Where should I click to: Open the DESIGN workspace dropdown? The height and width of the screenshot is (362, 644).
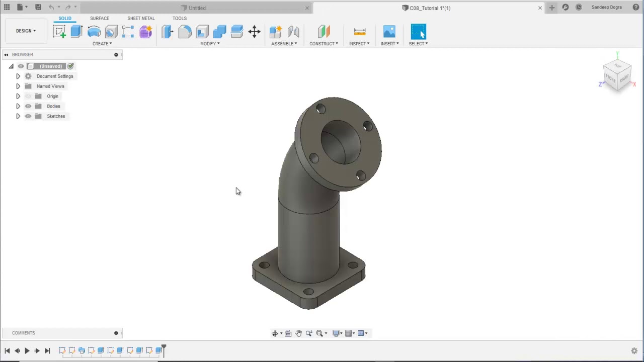[26, 31]
